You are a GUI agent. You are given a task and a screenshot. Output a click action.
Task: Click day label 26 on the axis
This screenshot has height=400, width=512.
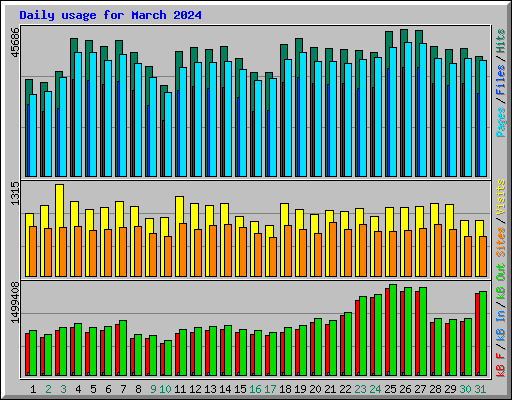pyautogui.click(x=405, y=389)
